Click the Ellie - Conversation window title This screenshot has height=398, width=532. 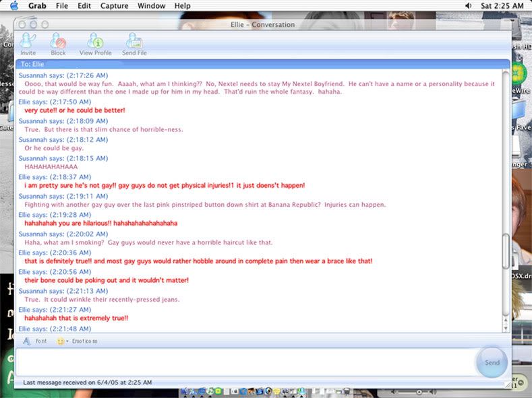(262, 24)
